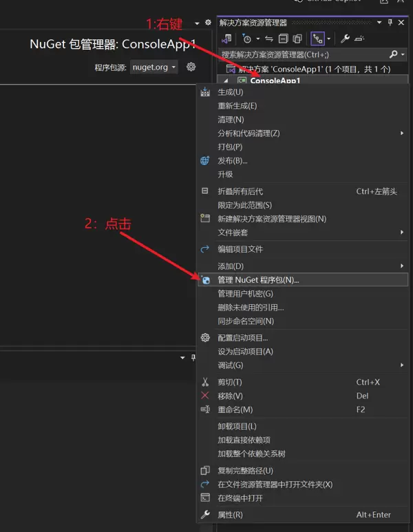Select Manage NuGet Packages (N) menu item

258,279
